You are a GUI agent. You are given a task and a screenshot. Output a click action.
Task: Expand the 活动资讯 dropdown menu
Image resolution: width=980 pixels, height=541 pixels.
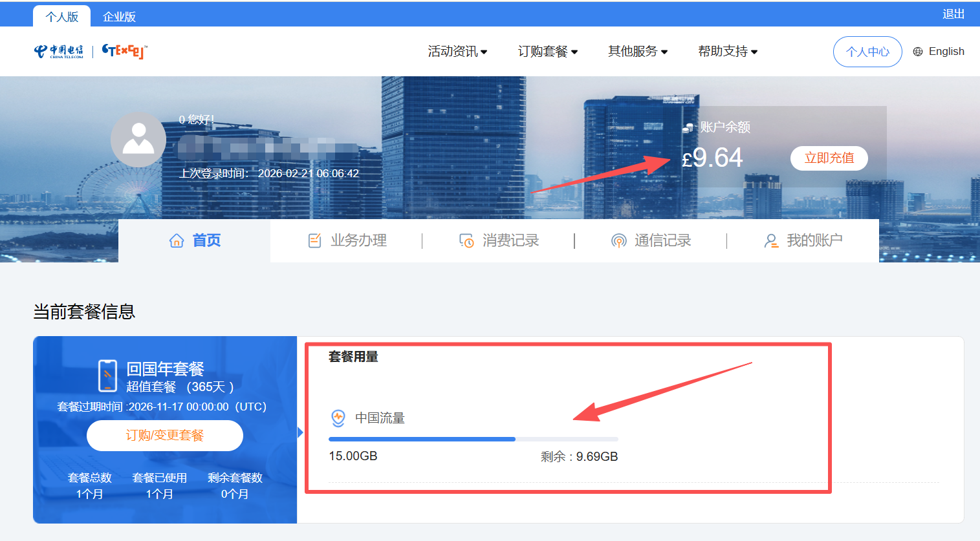(x=457, y=52)
